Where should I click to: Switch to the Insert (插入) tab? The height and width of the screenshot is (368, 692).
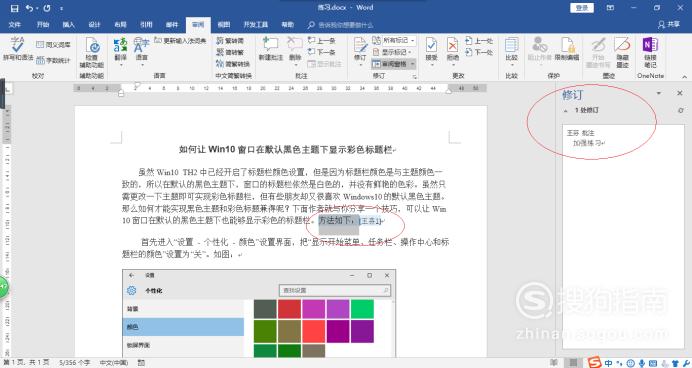[68, 25]
